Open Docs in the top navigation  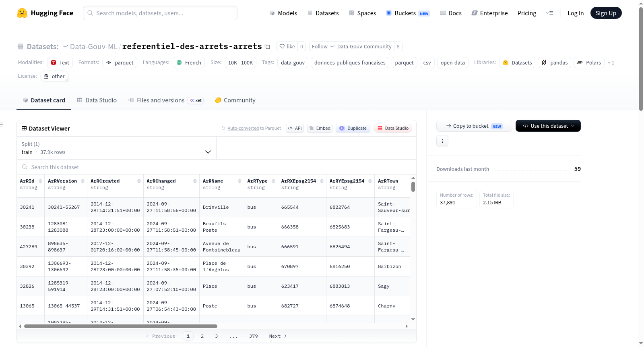(x=451, y=13)
